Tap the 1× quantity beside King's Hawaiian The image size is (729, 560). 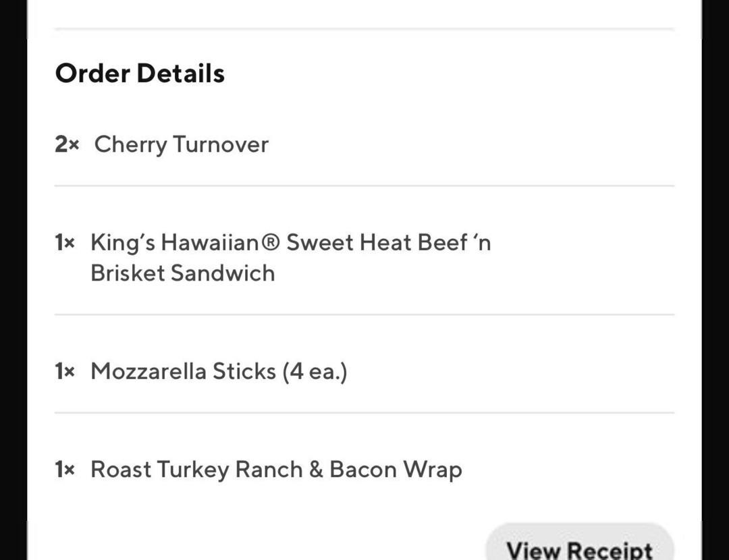(65, 242)
